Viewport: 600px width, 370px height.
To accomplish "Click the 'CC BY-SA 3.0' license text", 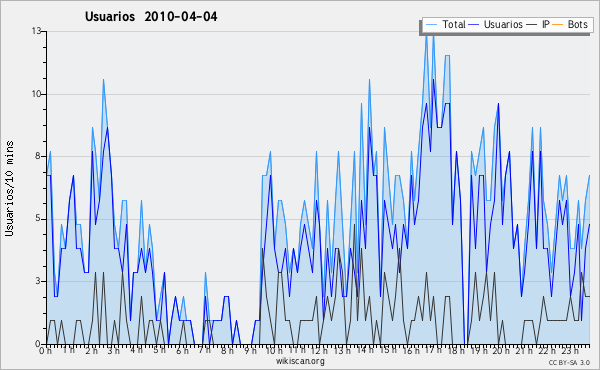I will (x=569, y=362).
